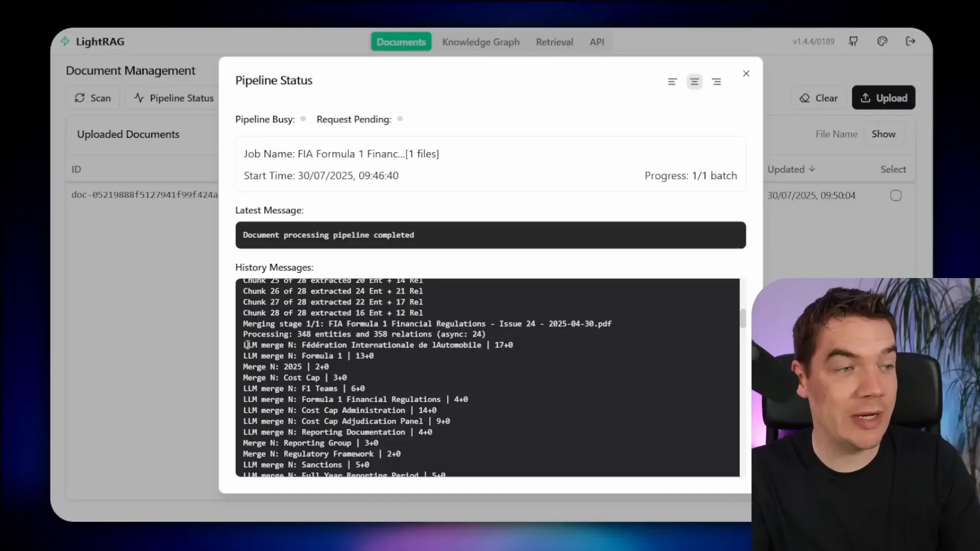Open the API tab
This screenshot has height=551, width=980.
[x=597, y=42]
